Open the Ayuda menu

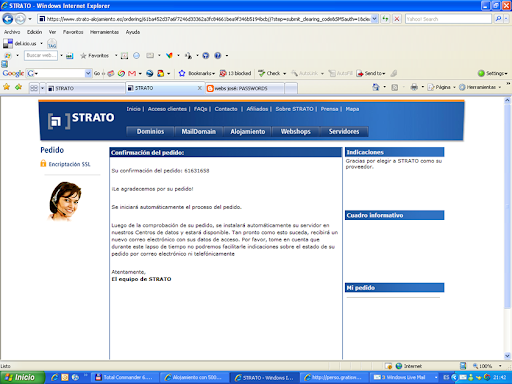(133, 32)
